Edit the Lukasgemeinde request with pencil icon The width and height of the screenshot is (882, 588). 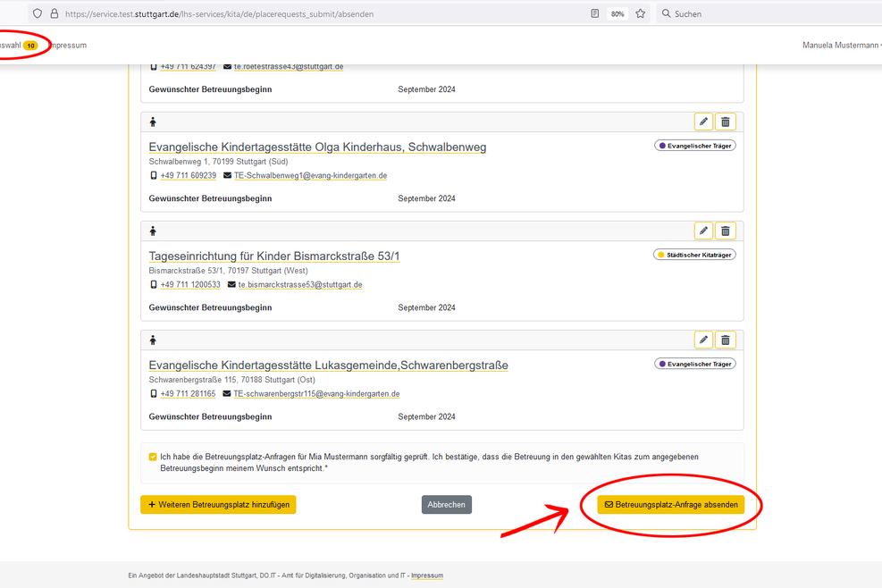(x=703, y=340)
